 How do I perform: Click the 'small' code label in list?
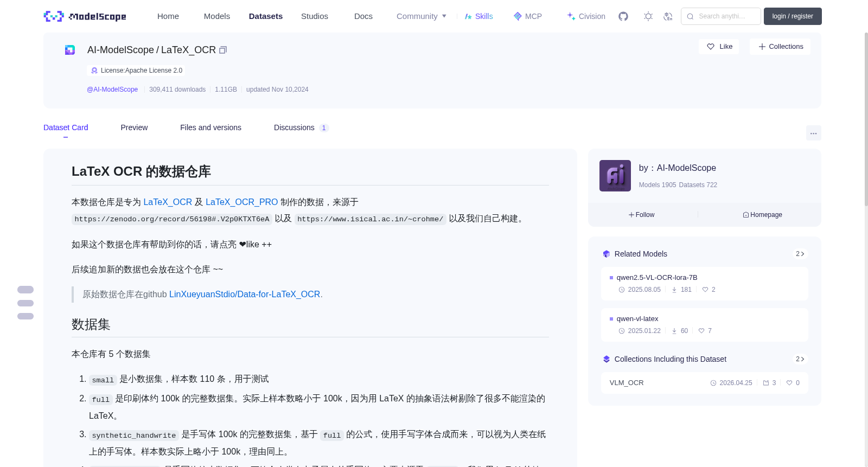pos(103,380)
